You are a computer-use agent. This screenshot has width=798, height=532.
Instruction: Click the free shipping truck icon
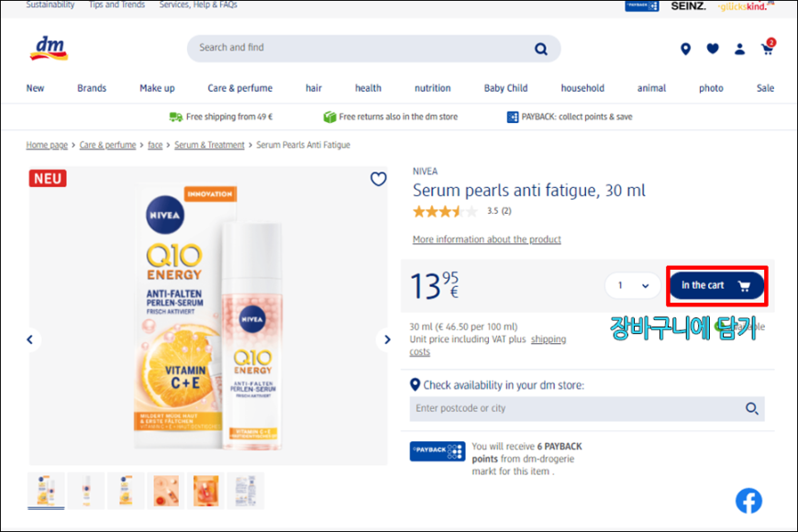[x=175, y=117]
